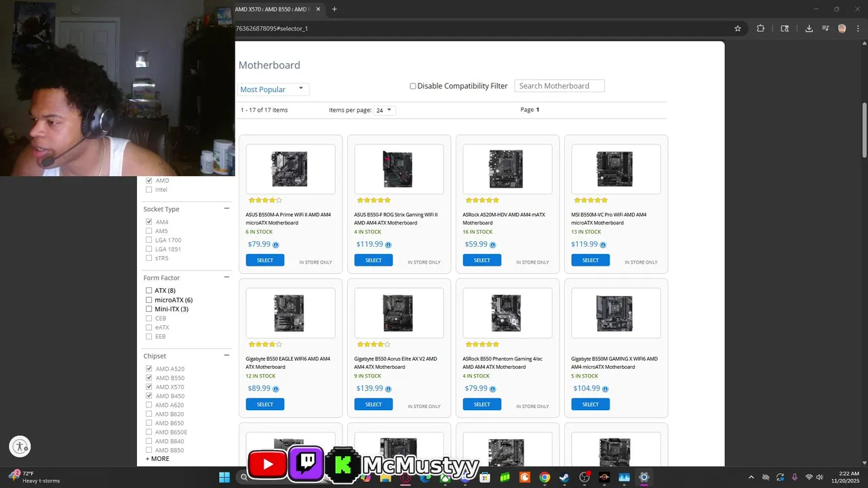Collapse the Socket Type filter section
868x488 pixels.
click(226, 209)
